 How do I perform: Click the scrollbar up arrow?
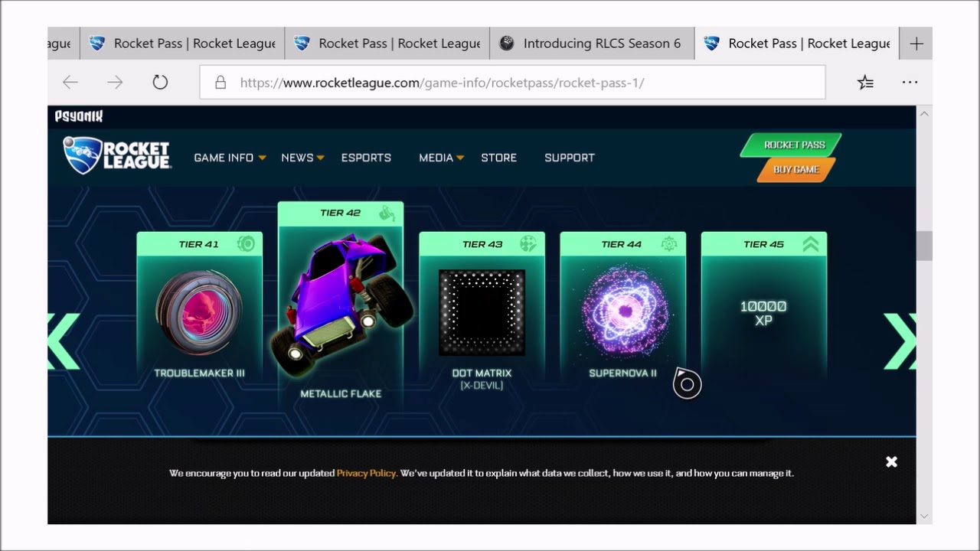point(924,114)
